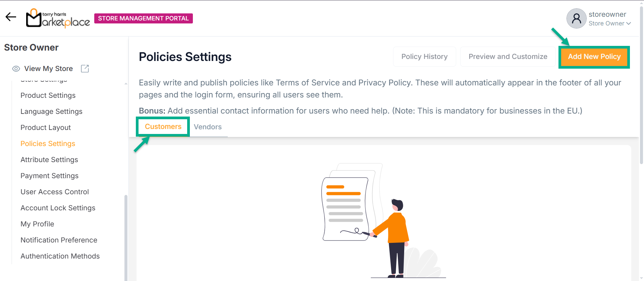
Task: Click the back arrow icon
Action: [11, 17]
